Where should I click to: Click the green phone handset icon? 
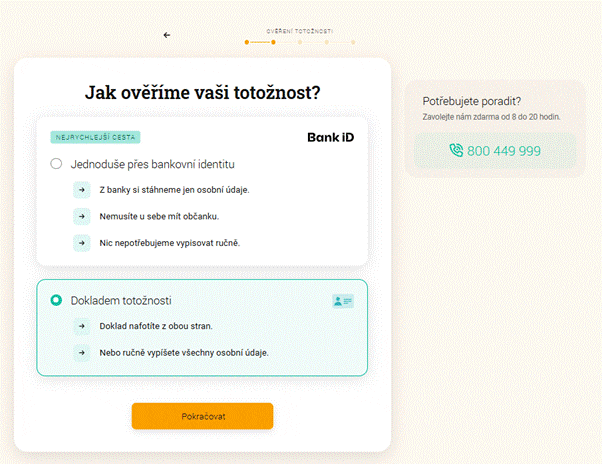pos(456,150)
